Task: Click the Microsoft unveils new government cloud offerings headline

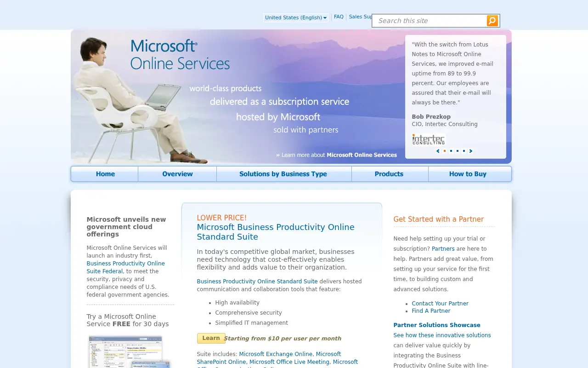Action: point(126,227)
